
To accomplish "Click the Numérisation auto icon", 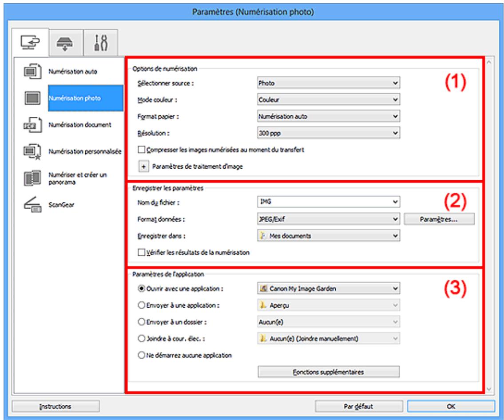I will click(32, 71).
